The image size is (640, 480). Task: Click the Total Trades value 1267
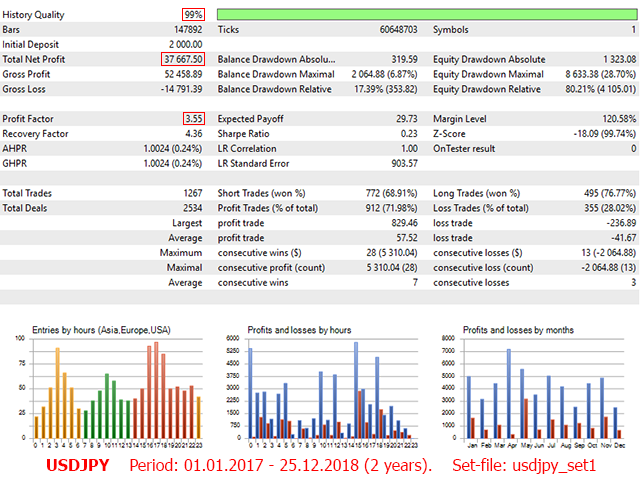click(190, 193)
